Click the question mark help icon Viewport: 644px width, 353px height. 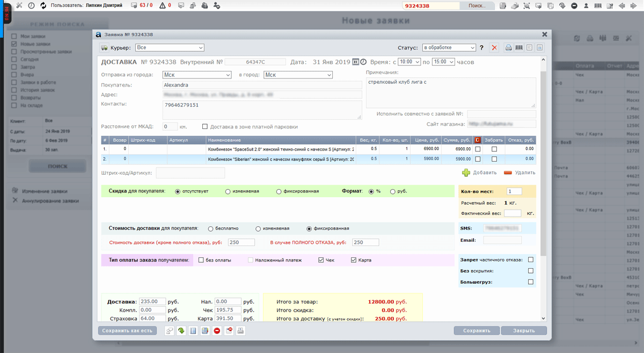pyautogui.click(x=481, y=48)
